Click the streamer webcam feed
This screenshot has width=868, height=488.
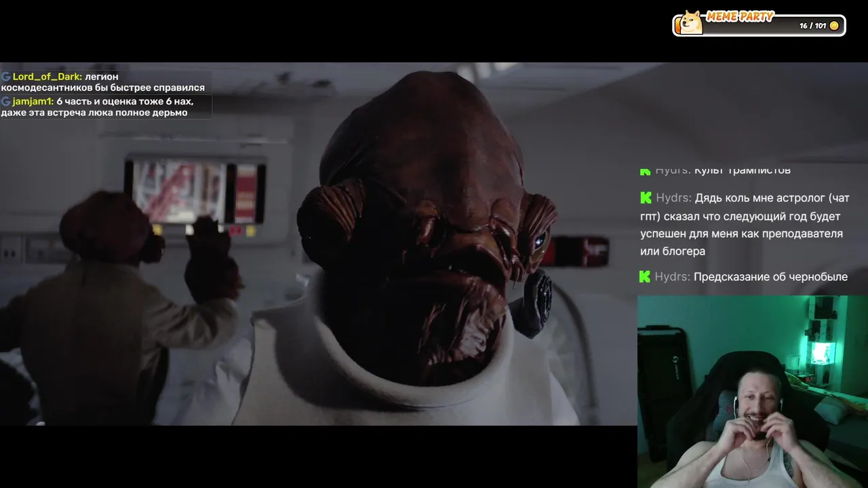coord(753,392)
